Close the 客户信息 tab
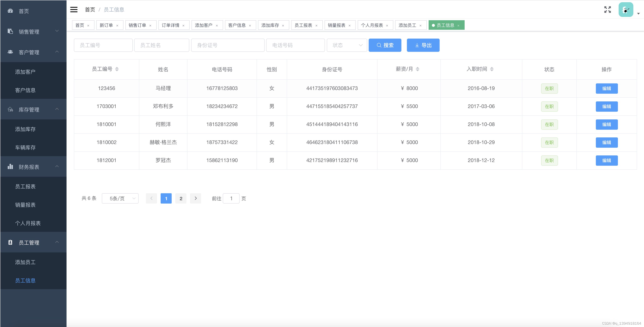 [250, 26]
